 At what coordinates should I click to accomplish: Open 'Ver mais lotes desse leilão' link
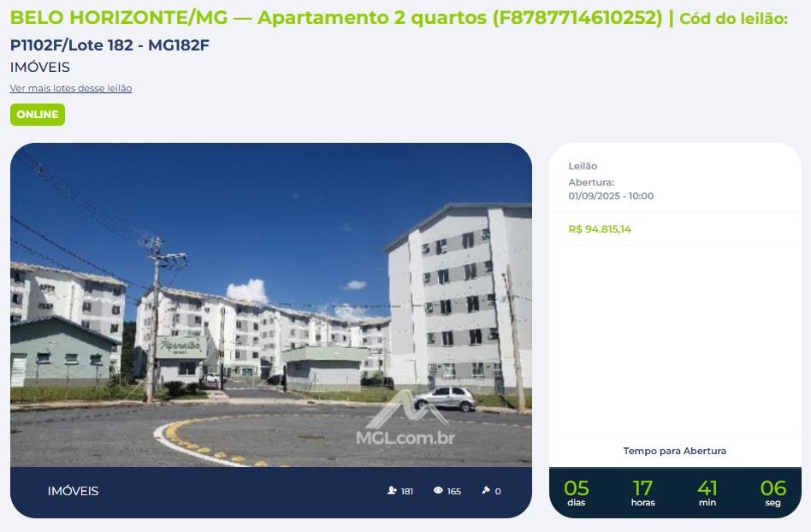(71, 88)
